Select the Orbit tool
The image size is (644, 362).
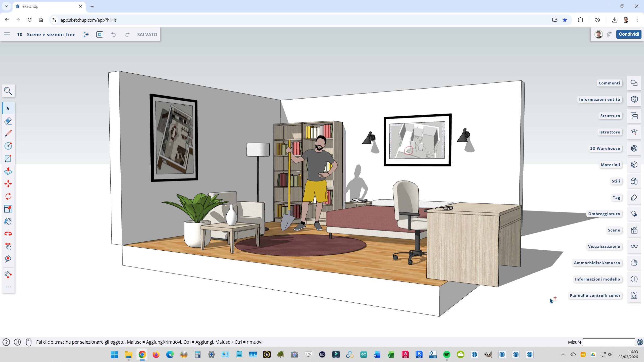point(8,234)
